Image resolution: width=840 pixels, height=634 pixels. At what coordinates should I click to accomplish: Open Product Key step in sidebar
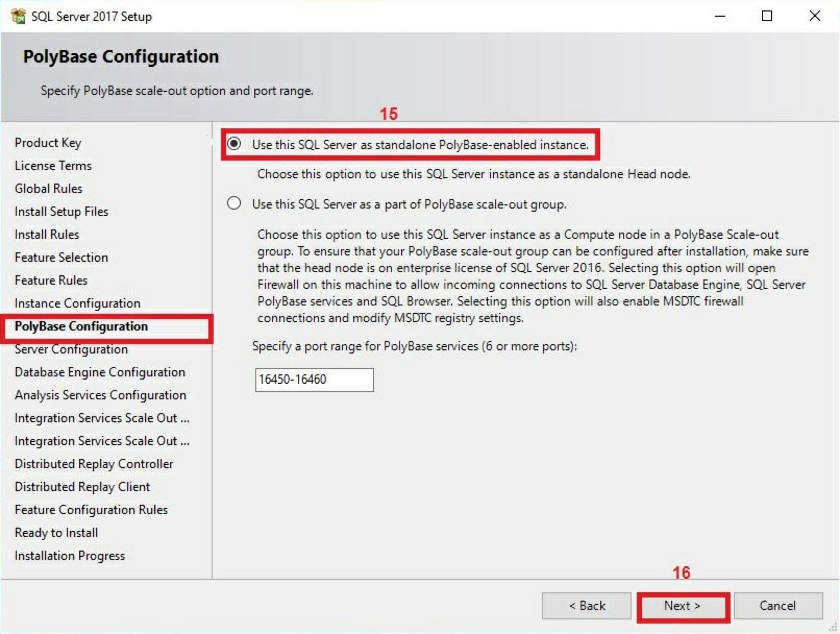pyautogui.click(x=48, y=143)
